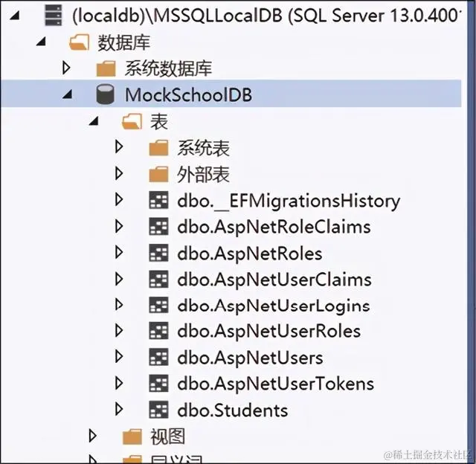The image size is (476, 464).
Task: Collapse the MockSchoolDB database node
Action: tap(68, 94)
